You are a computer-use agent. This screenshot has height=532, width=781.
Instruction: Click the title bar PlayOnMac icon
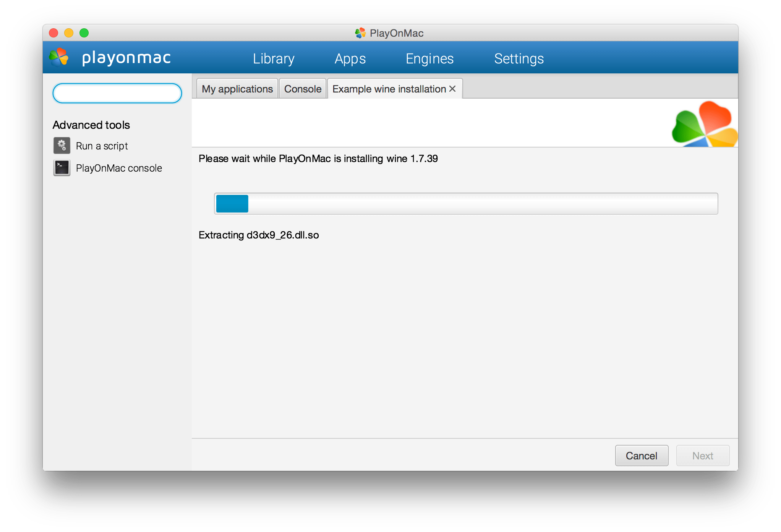coord(360,33)
